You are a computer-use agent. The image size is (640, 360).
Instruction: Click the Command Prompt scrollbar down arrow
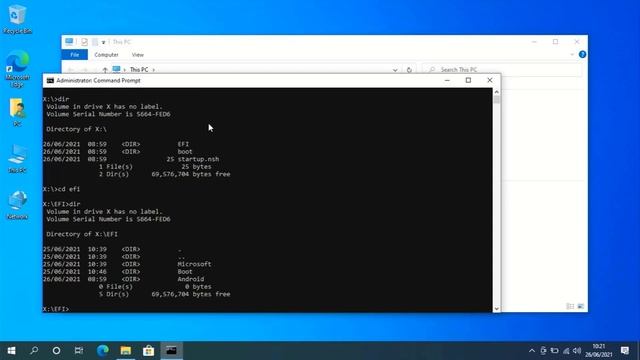496,309
